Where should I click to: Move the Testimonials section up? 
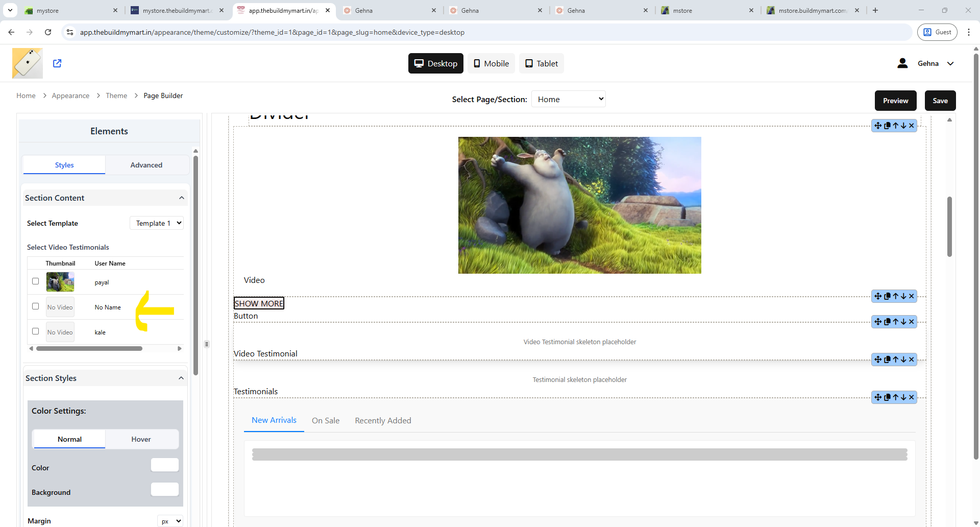[x=895, y=360]
